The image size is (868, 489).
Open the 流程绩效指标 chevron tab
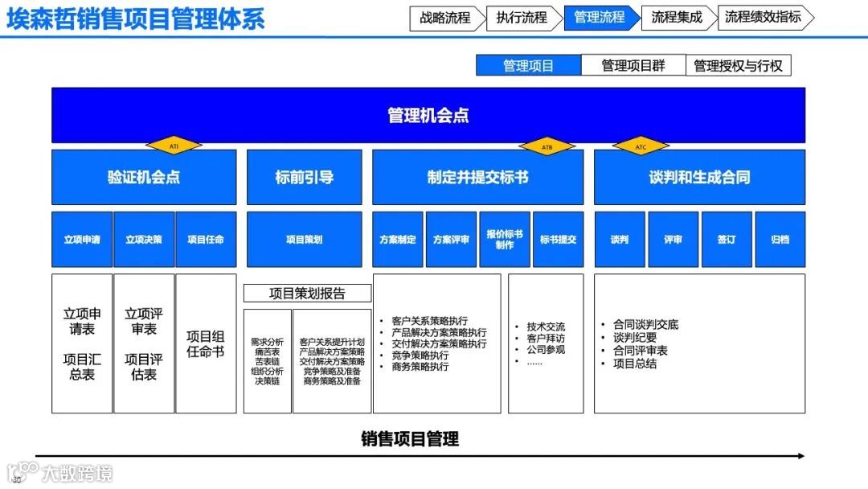(x=766, y=18)
